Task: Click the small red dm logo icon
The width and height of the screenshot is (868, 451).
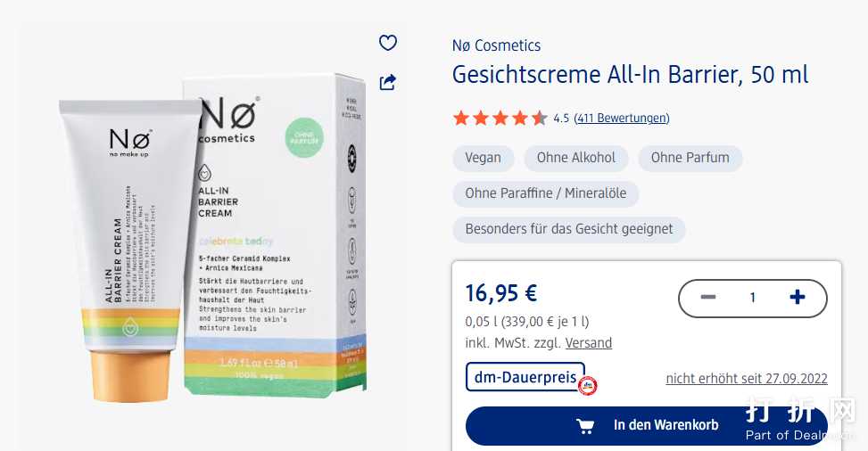Action: click(587, 386)
